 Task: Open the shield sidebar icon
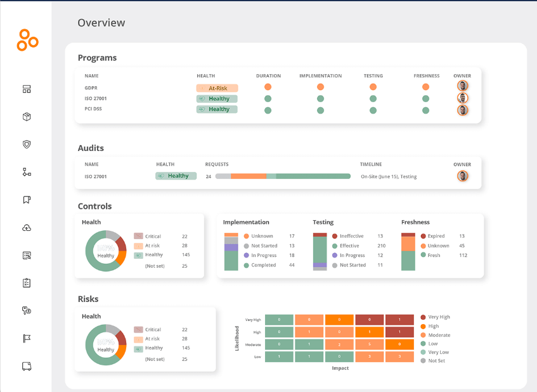point(27,144)
